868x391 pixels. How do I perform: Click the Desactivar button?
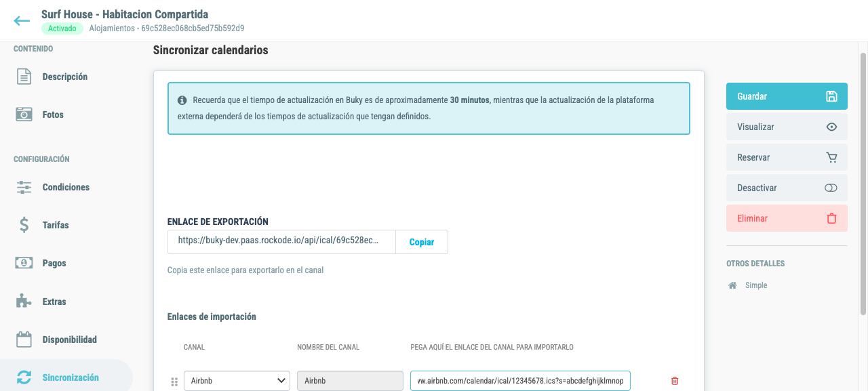[x=787, y=188]
